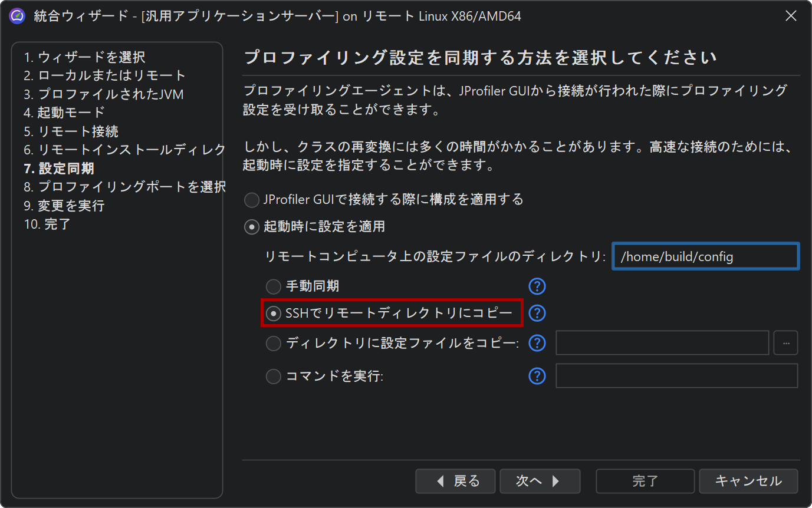Click the 完了 finish button
Viewport: 812px width, 508px height.
click(645, 481)
